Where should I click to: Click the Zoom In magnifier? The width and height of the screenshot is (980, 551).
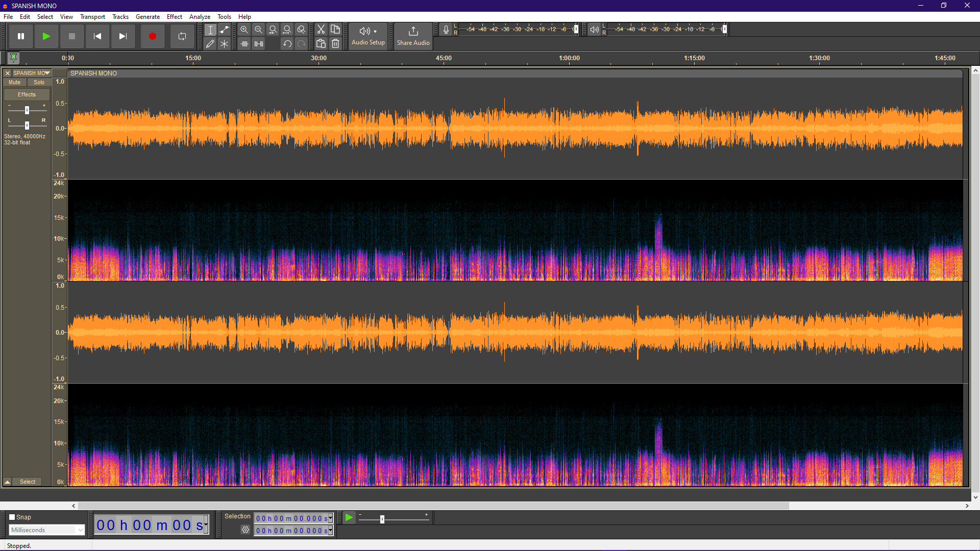[244, 30]
